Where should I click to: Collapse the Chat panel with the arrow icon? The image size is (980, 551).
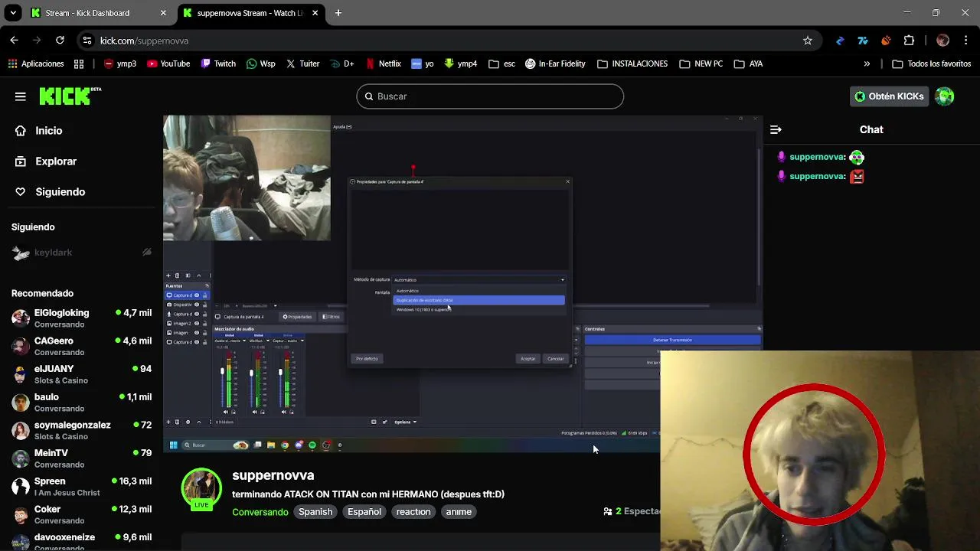pyautogui.click(x=776, y=129)
